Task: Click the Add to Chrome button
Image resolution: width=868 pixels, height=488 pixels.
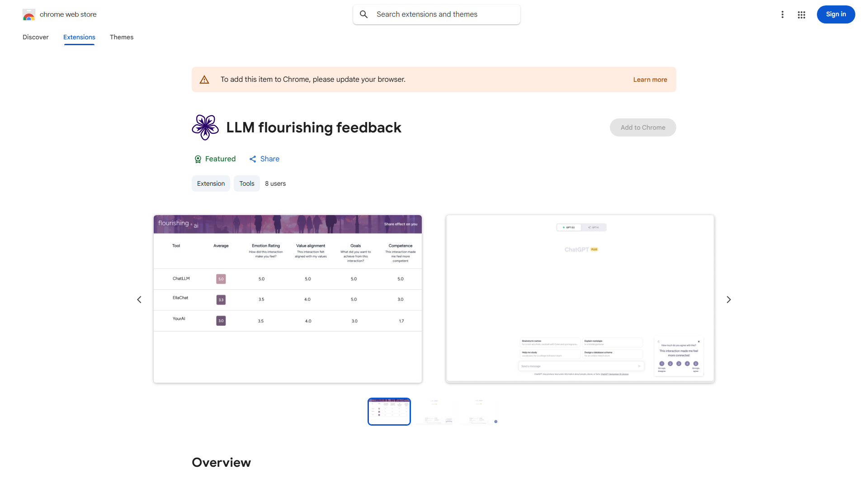Action: (642, 127)
